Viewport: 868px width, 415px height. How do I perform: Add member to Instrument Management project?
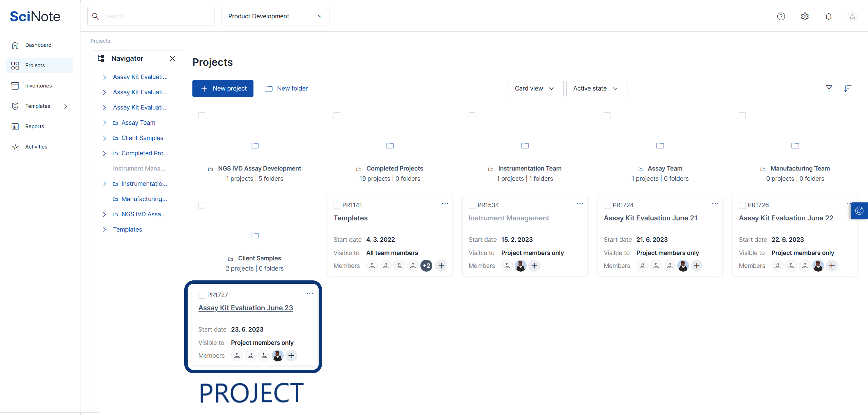[x=534, y=266]
